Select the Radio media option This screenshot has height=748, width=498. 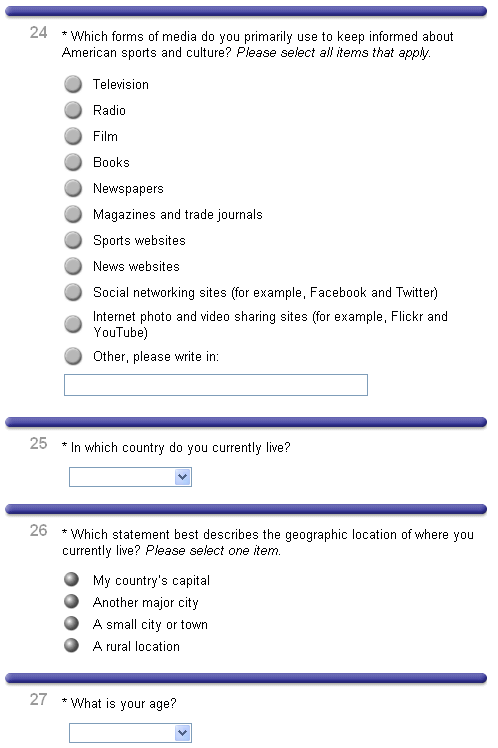point(73,110)
